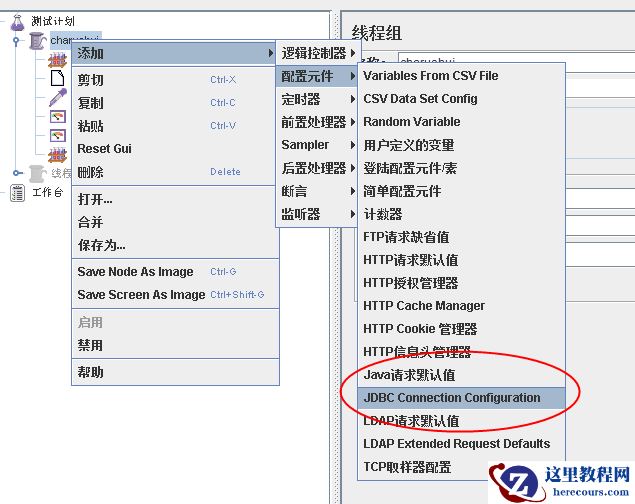Click Save Screen As Image

coord(175,295)
